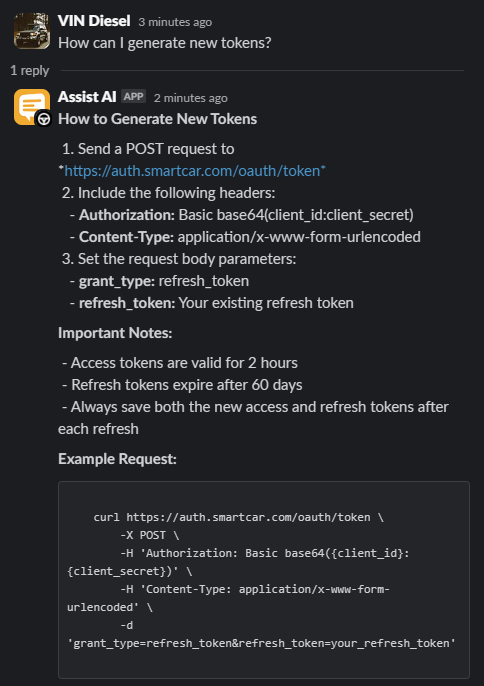Click the '1 reply' thread label
This screenshot has height=686, width=484.
tap(30, 70)
